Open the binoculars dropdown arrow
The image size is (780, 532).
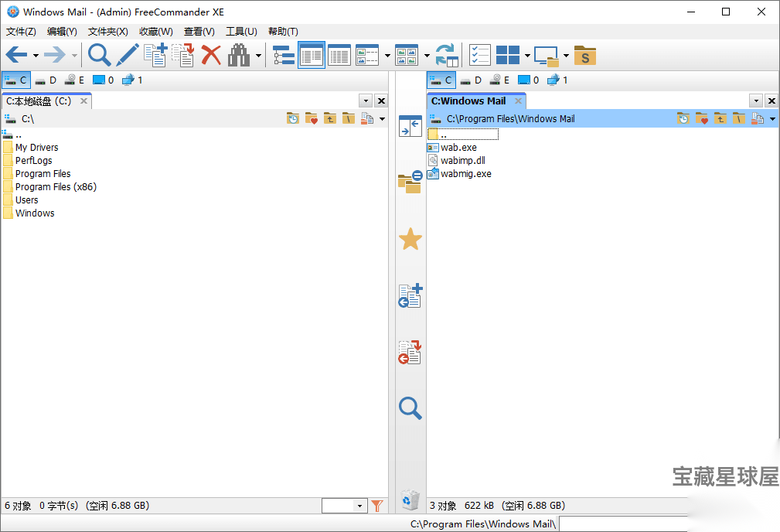(x=258, y=55)
